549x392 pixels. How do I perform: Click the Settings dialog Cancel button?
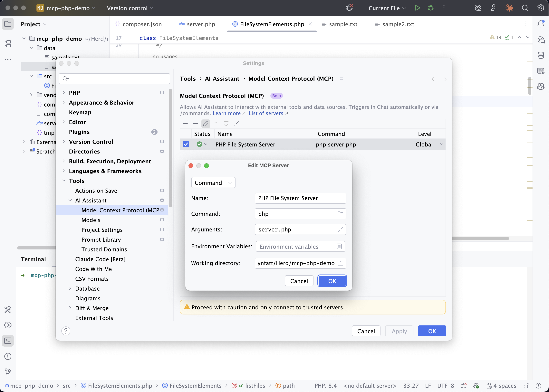pyautogui.click(x=366, y=331)
